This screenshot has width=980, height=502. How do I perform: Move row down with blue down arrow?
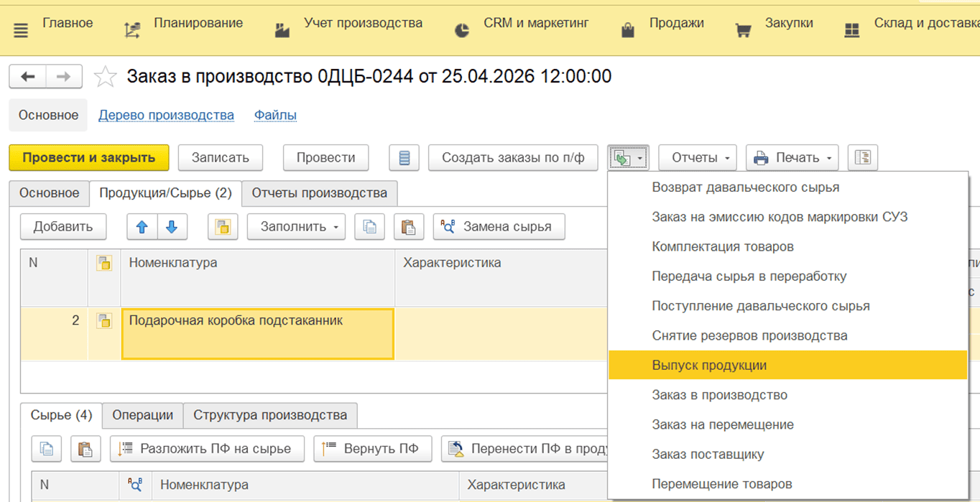click(x=171, y=227)
